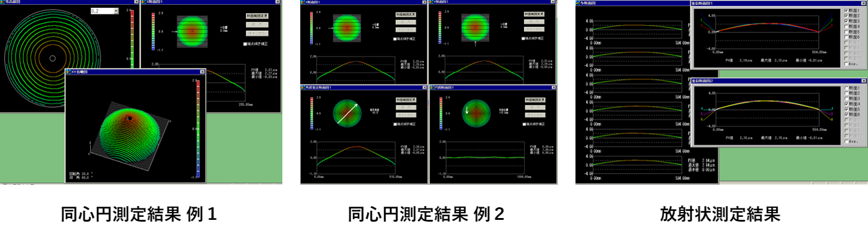The width and height of the screenshot is (868, 236).
Task: Close the XY鳥瞰図 3D view window
Action: 202,71
